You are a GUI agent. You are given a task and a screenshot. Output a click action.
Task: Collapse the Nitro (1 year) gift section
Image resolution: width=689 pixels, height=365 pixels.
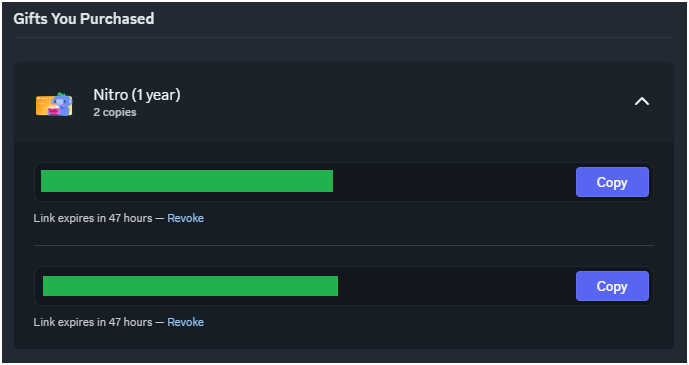pyautogui.click(x=642, y=101)
